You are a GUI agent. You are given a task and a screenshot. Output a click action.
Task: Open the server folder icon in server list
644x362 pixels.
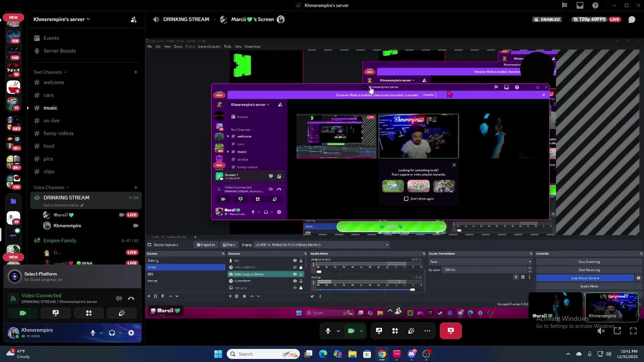(x=14, y=201)
